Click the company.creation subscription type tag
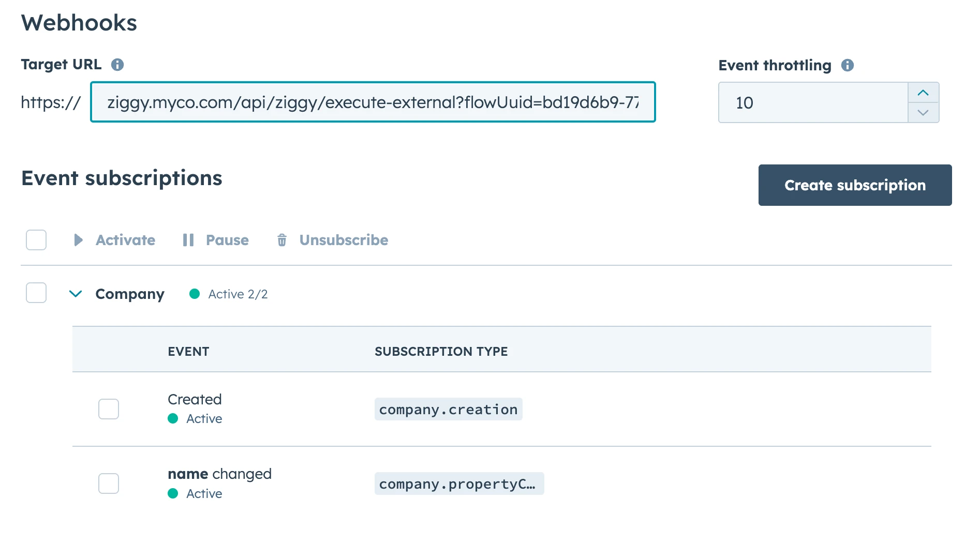The width and height of the screenshot is (980, 544). [448, 410]
